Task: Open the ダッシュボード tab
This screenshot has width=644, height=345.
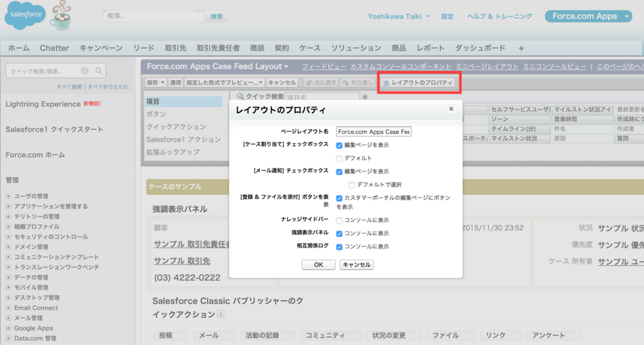Action: click(480, 48)
